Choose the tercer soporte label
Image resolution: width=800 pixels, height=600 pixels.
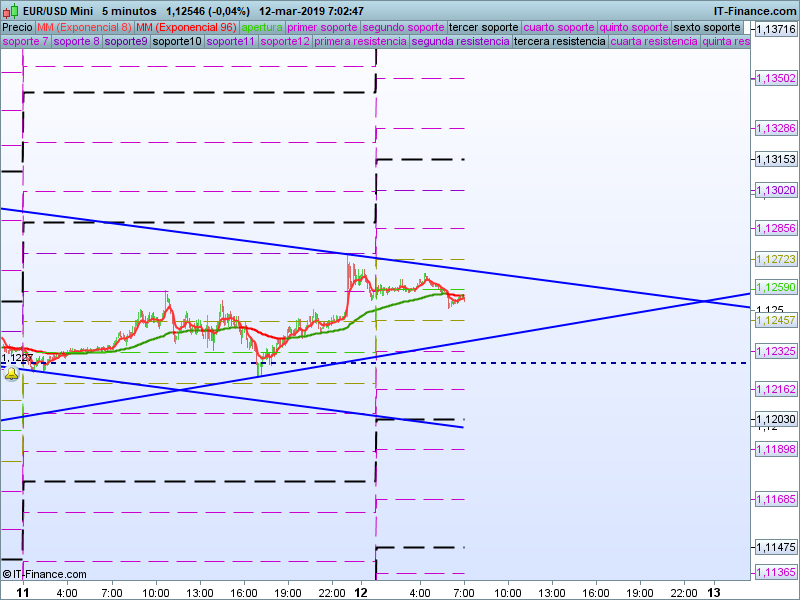point(484,27)
